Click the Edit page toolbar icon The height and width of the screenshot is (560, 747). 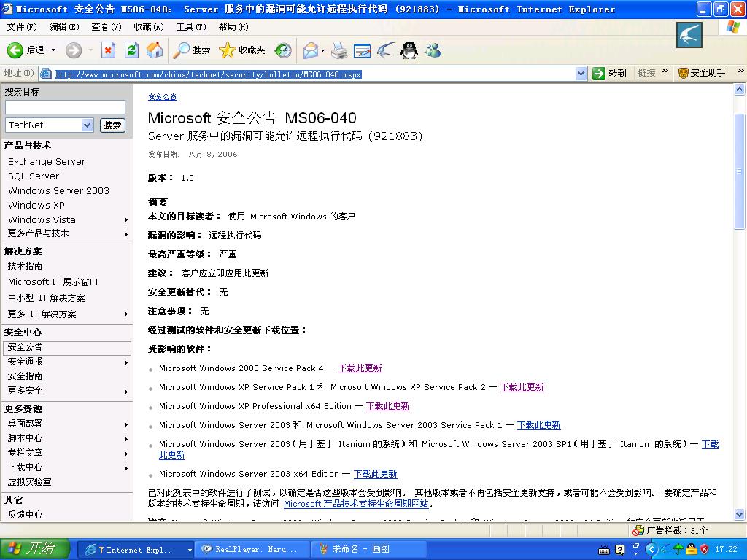362,50
